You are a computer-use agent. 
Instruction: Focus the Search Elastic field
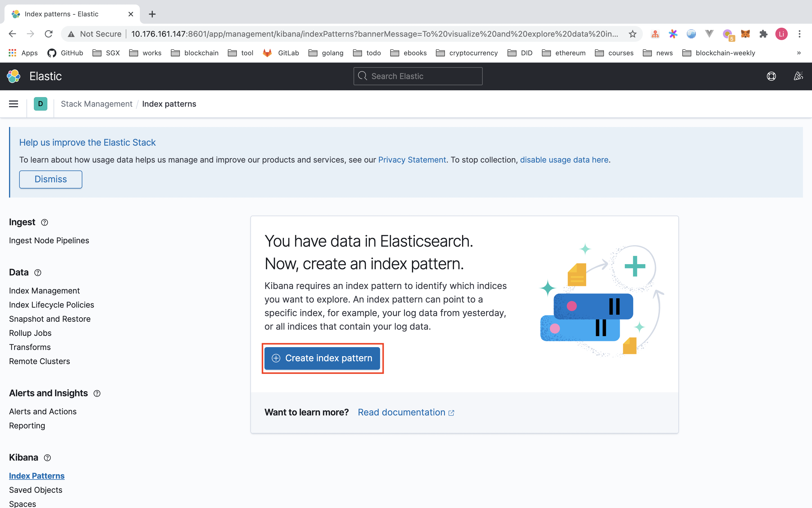click(418, 76)
